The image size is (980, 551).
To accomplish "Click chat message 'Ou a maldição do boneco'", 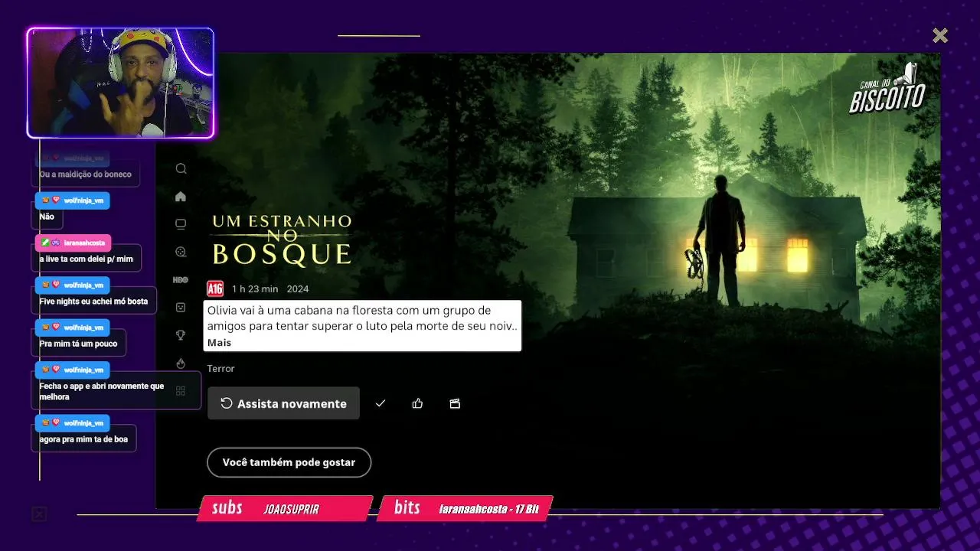I will (x=87, y=174).
